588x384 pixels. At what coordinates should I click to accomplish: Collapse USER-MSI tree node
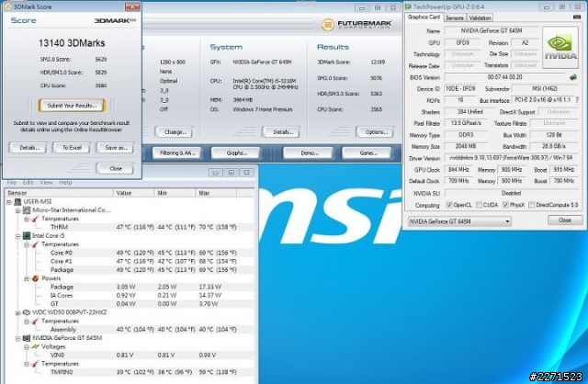click(x=9, y=202)
